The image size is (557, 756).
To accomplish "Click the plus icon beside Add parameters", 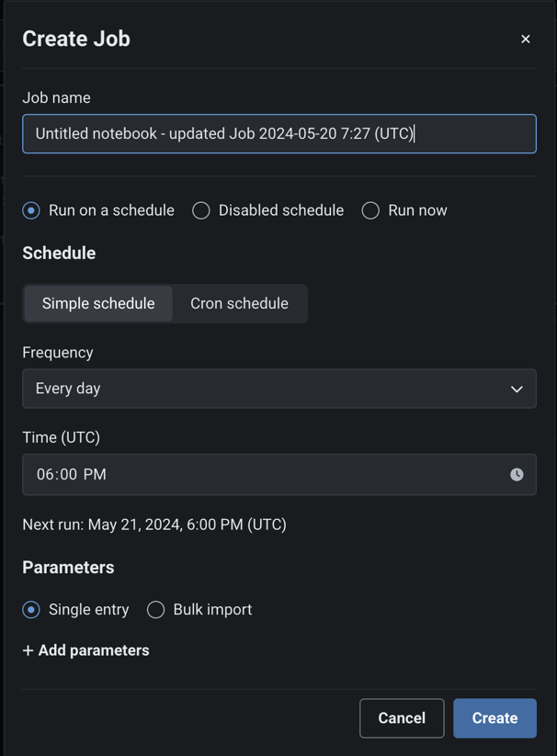I will [28, 650].
